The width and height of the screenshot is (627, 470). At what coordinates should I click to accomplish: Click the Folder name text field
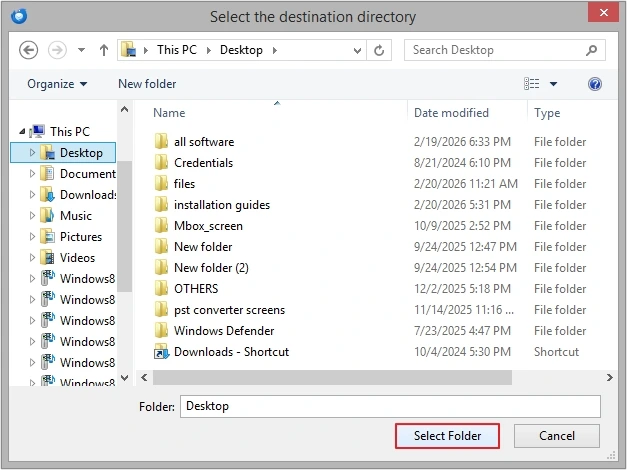click(390, 406)
